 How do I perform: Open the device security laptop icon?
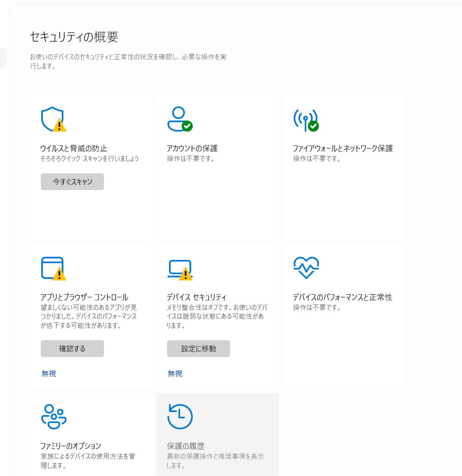pyautogui.click(x=180, y=270)
